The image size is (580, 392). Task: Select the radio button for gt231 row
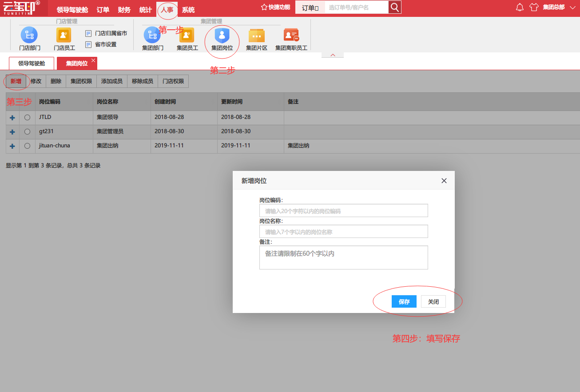coord(28,132)
